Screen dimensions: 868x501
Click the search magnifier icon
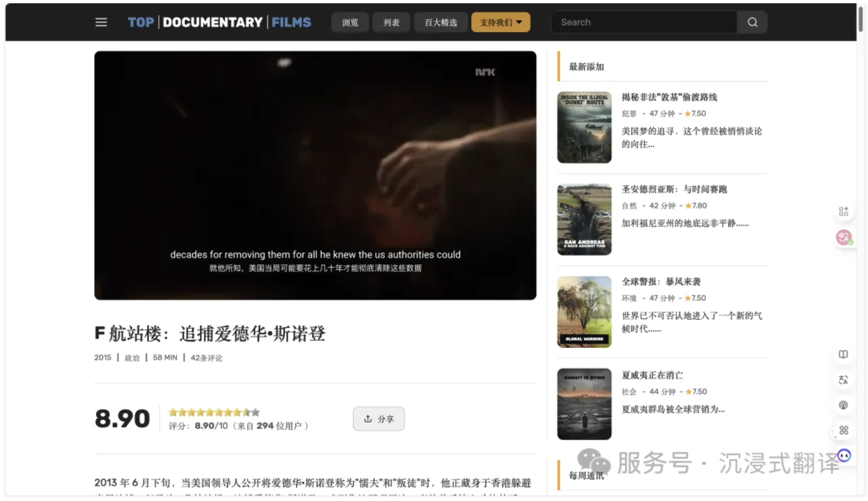click(752, 22)
